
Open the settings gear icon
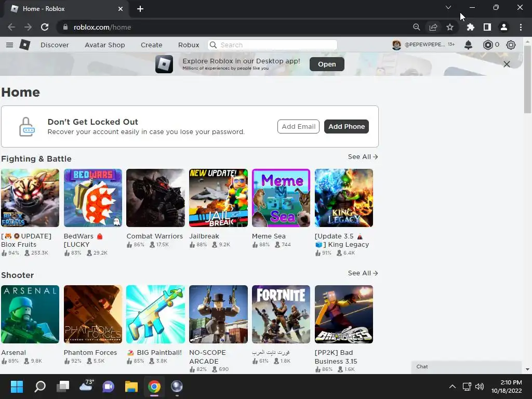tap(511, 45)
